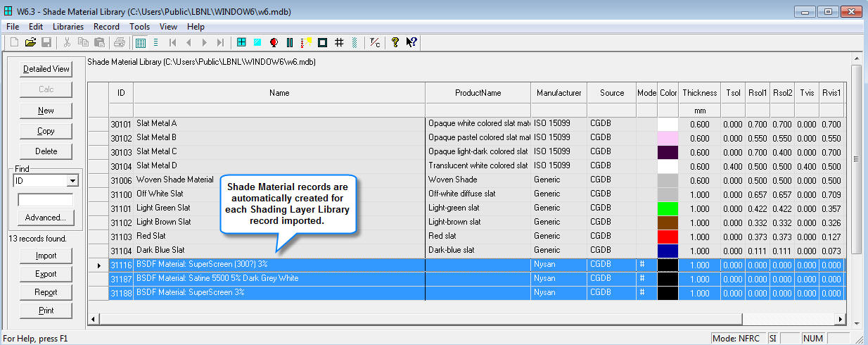Click the vertical scrollbar down arrow at right

tap(856, 322)
